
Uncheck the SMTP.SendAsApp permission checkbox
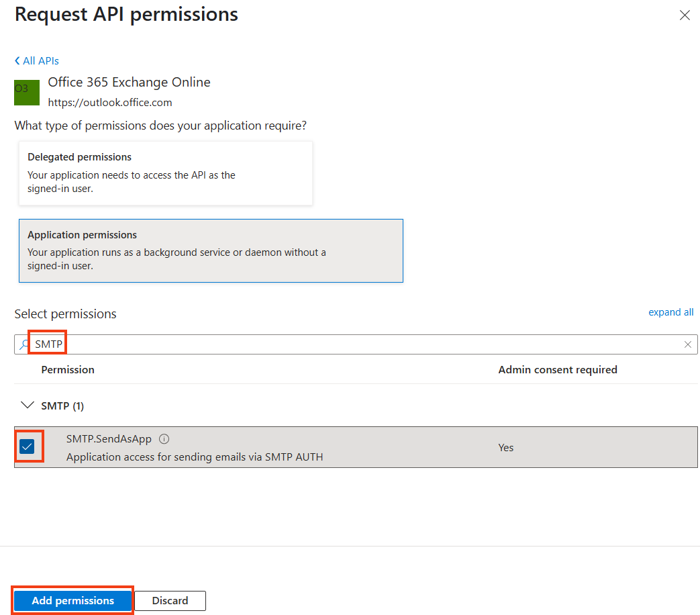pos(28,446)
